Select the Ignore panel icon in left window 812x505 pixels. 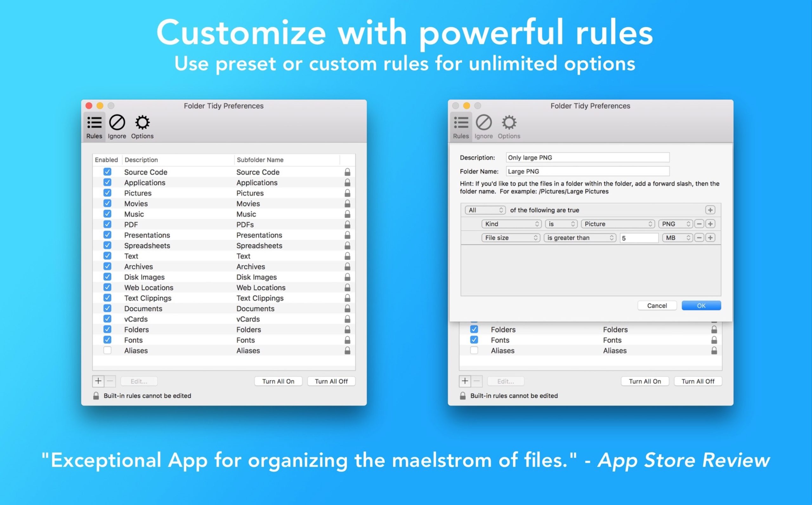(x=116, y=126)
